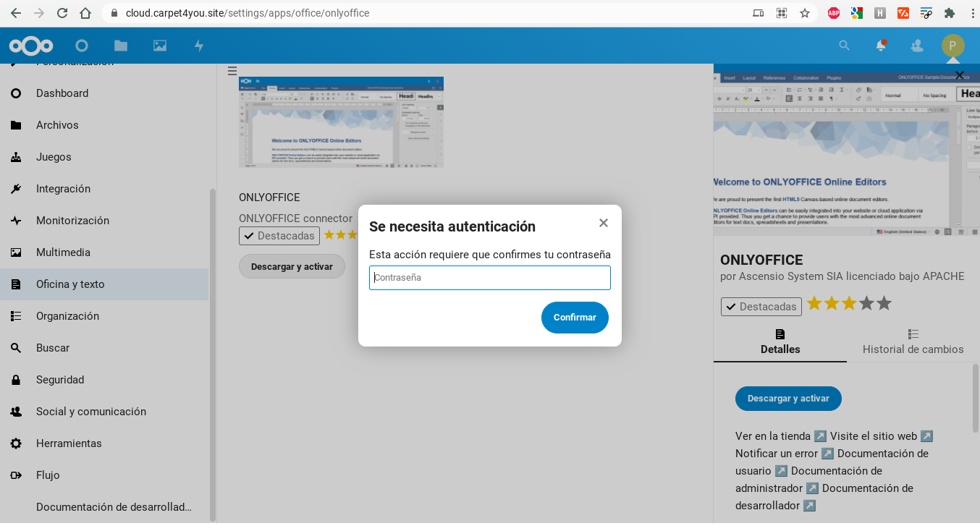The width and height of the screenshot is (980, 531).
Task: Click Flujo arrow icon
Action: 16,475
